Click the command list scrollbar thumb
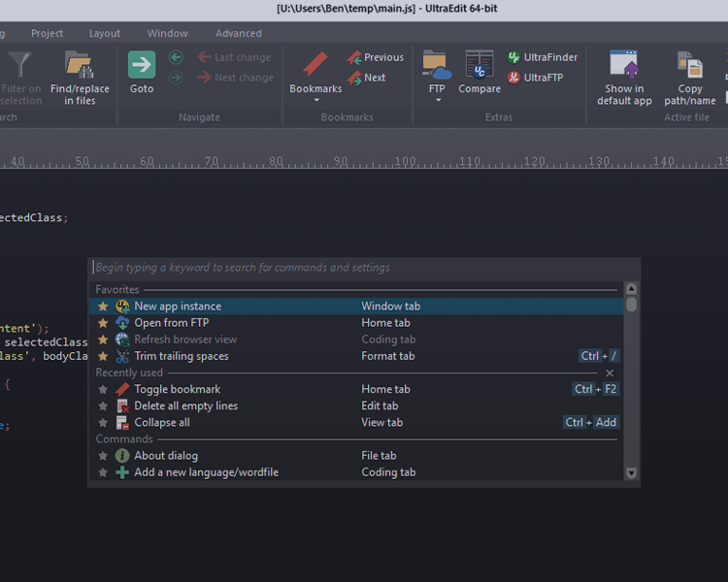Image resolution: width=728 pixels, height=582 pixels. 631,305
